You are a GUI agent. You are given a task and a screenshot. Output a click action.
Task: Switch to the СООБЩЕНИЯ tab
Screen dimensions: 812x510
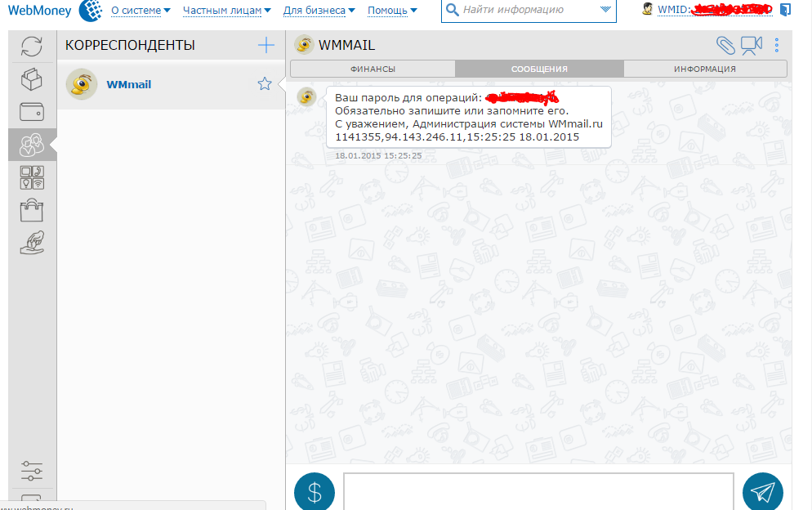coord(539,69)
